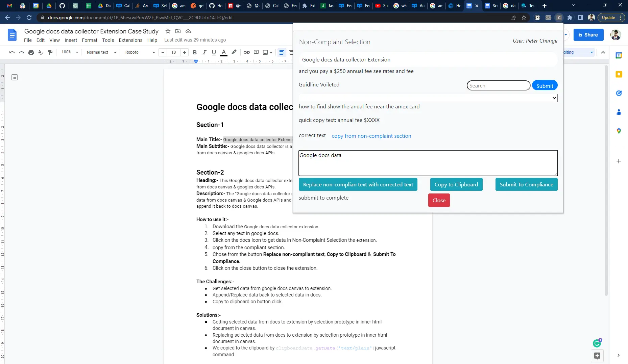Viewport: 628px width, 364px height.
Task: Toggle underline formatting
Action: (x=214, y=52)
